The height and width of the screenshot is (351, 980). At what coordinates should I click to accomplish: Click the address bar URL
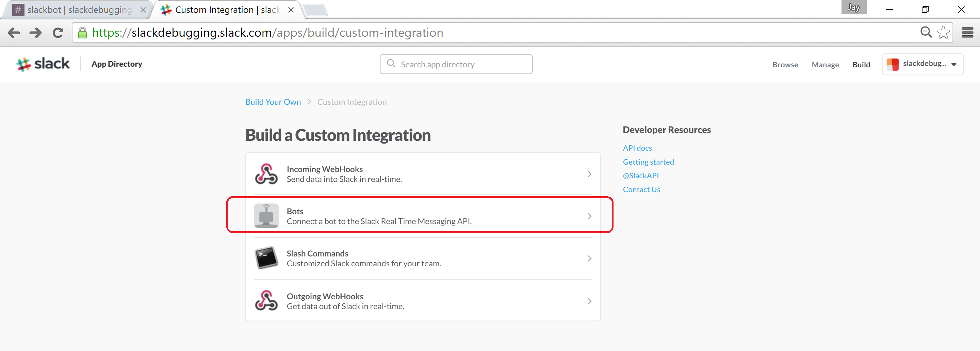point(267,33)
